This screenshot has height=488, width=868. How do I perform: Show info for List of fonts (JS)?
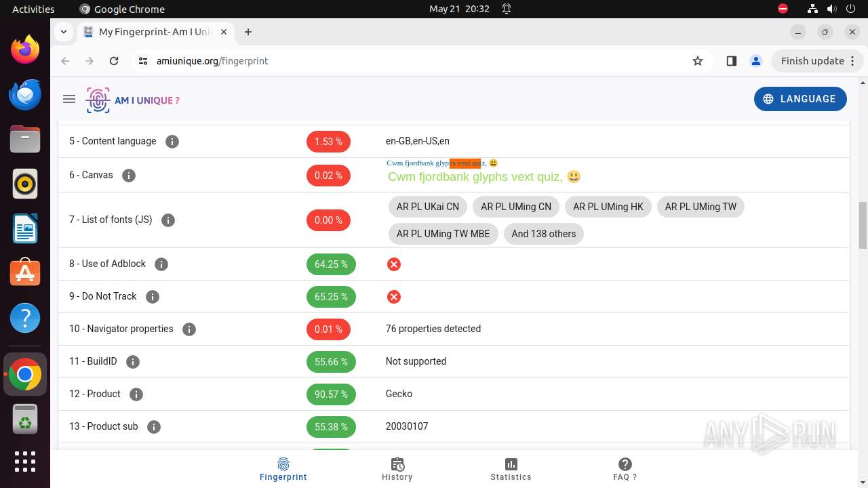pyautogui.click(x=168, y=220)
